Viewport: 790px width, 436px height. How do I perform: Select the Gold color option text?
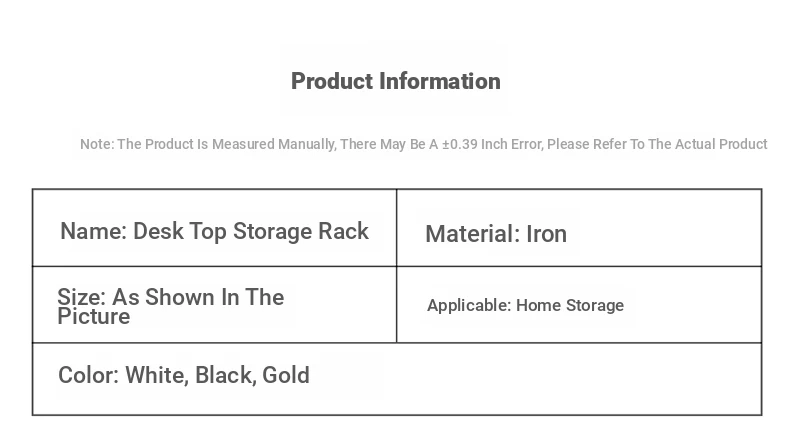click(286, 376)
